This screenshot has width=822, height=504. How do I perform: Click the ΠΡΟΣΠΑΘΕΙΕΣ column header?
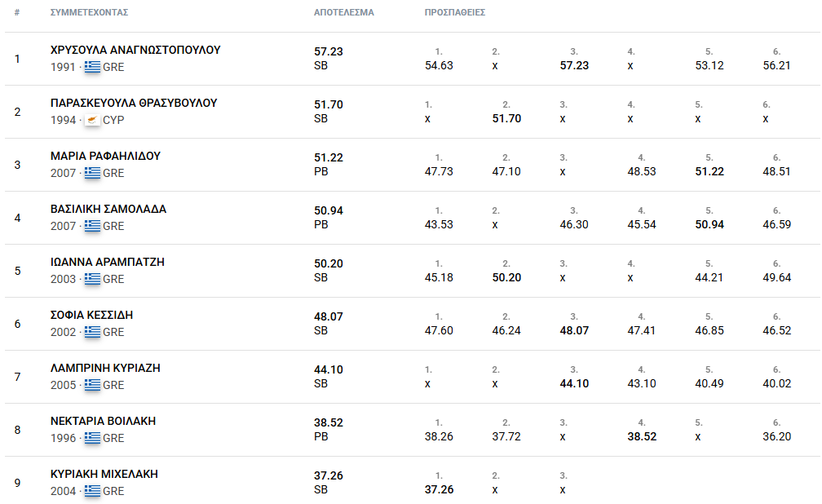[x=455, y=12]
